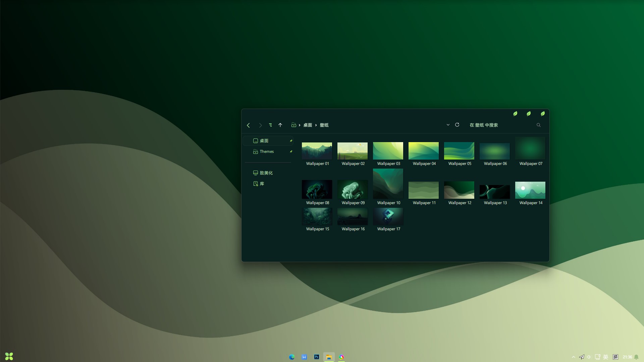
Task: Select 致美化 in the navigation pane
Action: tap(266, 173)
